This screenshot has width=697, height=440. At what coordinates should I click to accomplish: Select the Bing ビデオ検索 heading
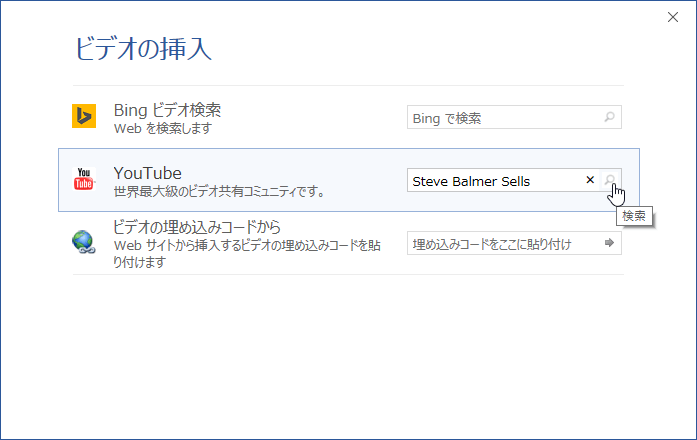coord(167,110)
